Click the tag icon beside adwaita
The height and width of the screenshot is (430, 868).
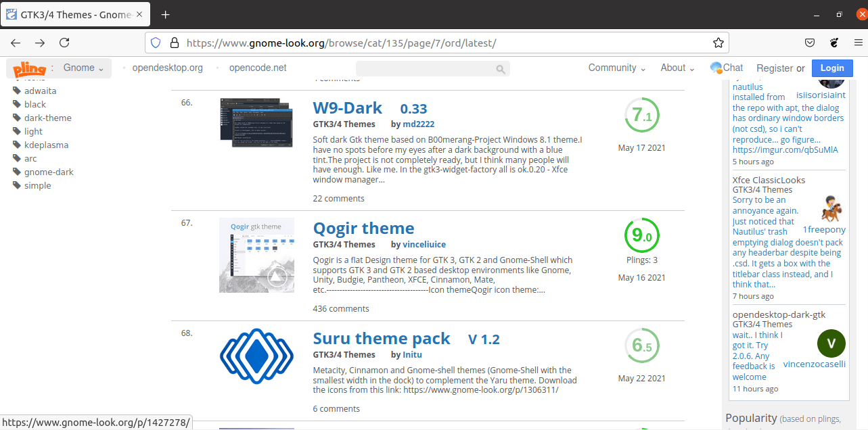click(x=17, y=91)
